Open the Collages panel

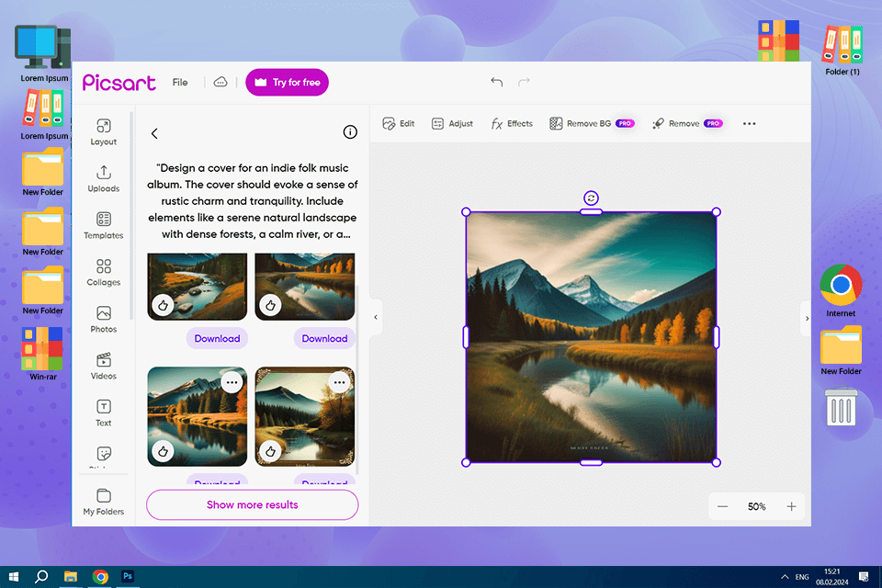point(104,272)
